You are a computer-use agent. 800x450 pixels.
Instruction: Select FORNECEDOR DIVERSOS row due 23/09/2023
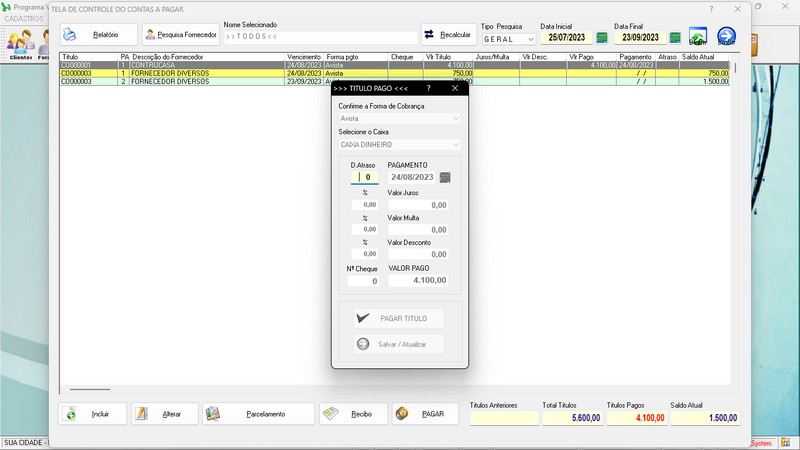(x=394, y=82)
